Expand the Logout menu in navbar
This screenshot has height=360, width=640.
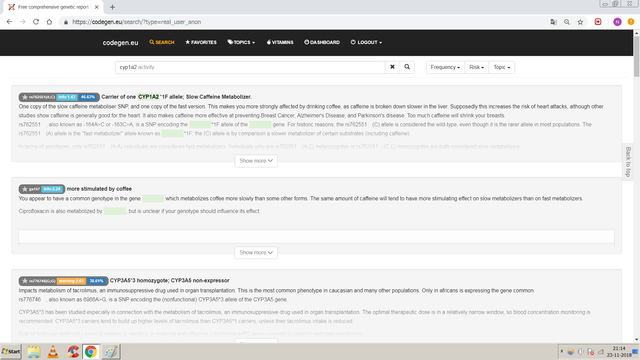click(x=366, y=42)
